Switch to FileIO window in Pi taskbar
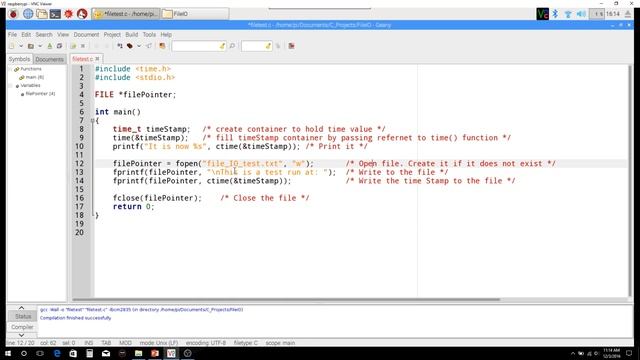The width and height of the screenshot is (640, 360). pos(195,14)
